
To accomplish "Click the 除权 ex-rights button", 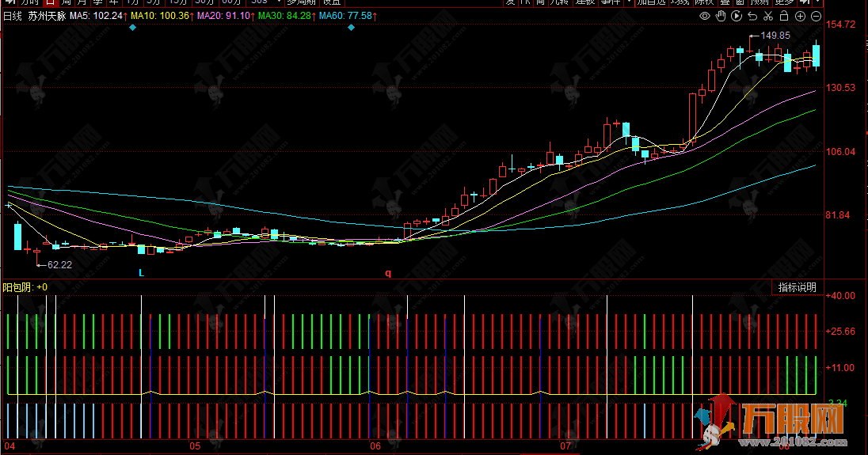I will coord(704,2).
